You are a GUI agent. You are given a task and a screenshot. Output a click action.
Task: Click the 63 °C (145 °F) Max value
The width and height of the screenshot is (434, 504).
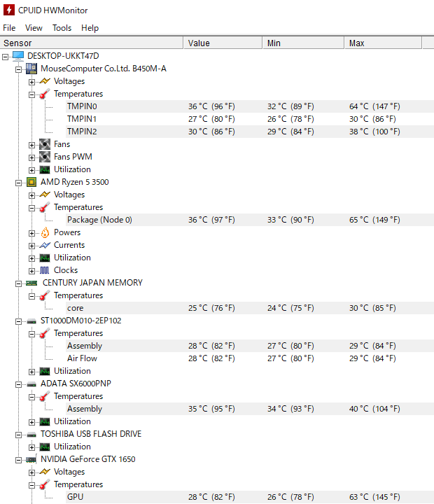(x=374, y=497)
